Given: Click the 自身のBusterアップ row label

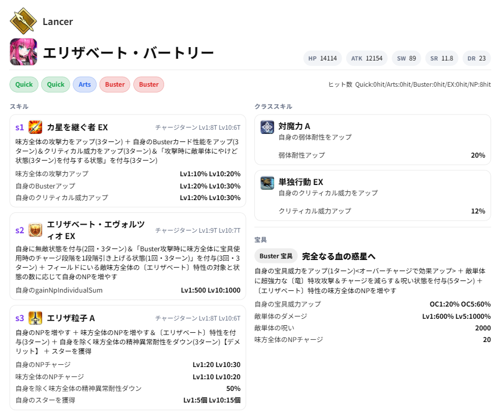Looking at the screenshot, I should [x=45, y=186].
